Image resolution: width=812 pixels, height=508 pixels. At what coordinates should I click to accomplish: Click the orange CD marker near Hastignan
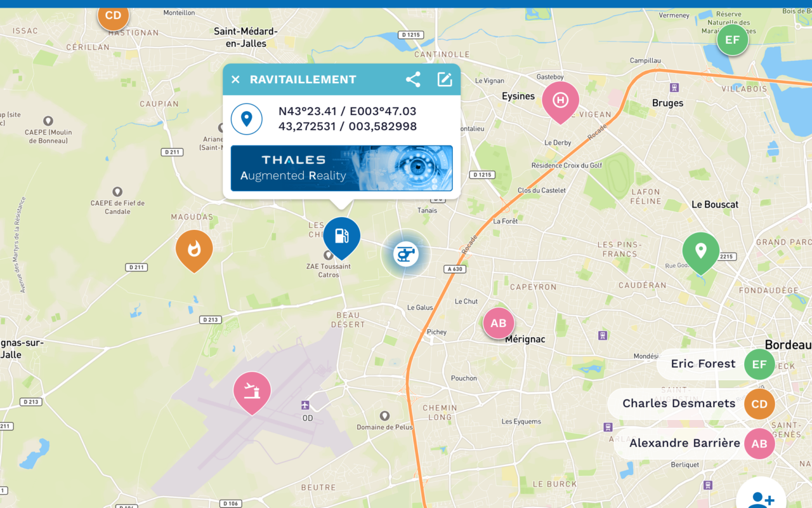pyautogui.click(x=113, y=16)
